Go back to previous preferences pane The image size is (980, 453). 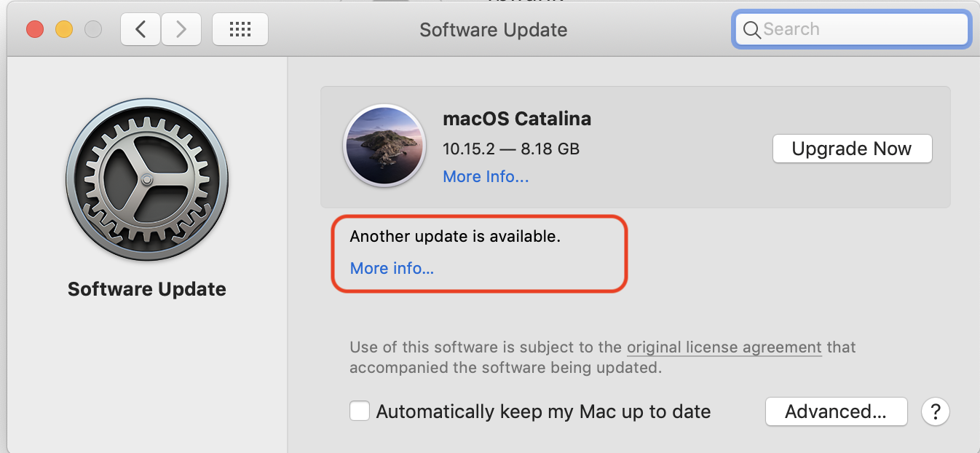[141, 29]
